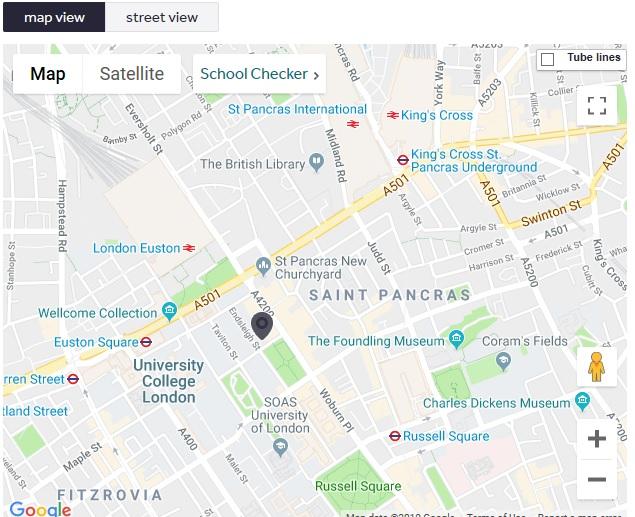This screenshot has height=517, width=635.
Task: Click the Charles Dickens Museum marker icon
Action: 583,403
